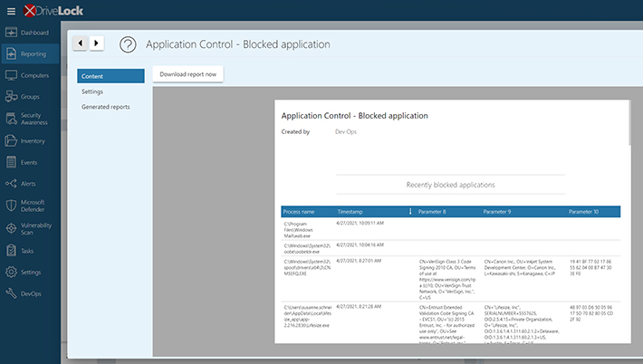
Task: Open the Settings gear icon in sidebar
Action: (x=11, y=272)
